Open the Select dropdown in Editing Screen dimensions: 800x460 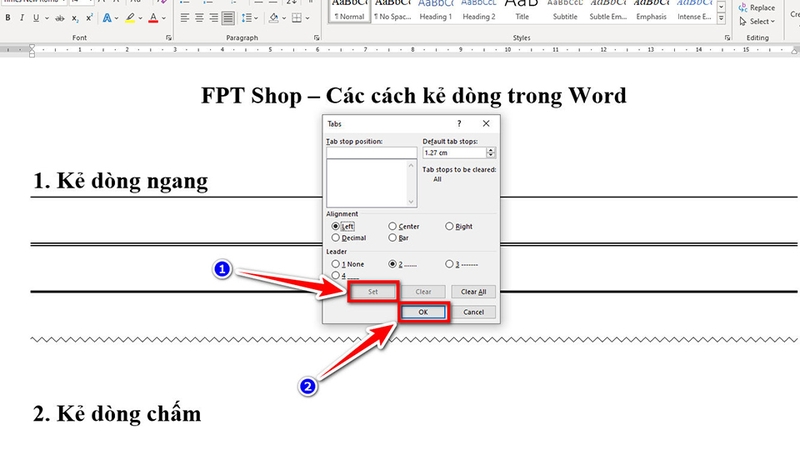757,21
